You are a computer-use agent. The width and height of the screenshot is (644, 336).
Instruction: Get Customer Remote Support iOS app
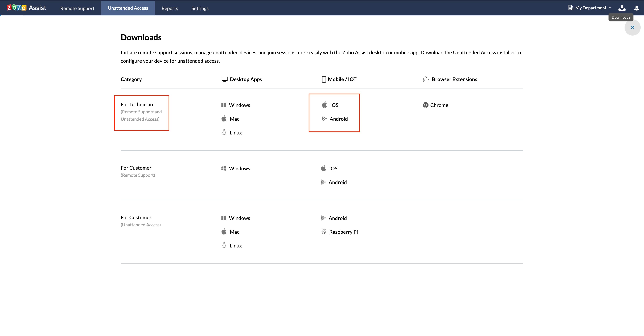[333, 169]
